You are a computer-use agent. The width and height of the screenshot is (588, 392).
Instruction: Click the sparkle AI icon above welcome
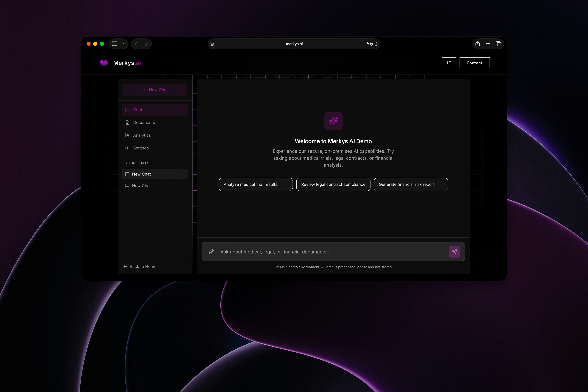click(333, 121)
